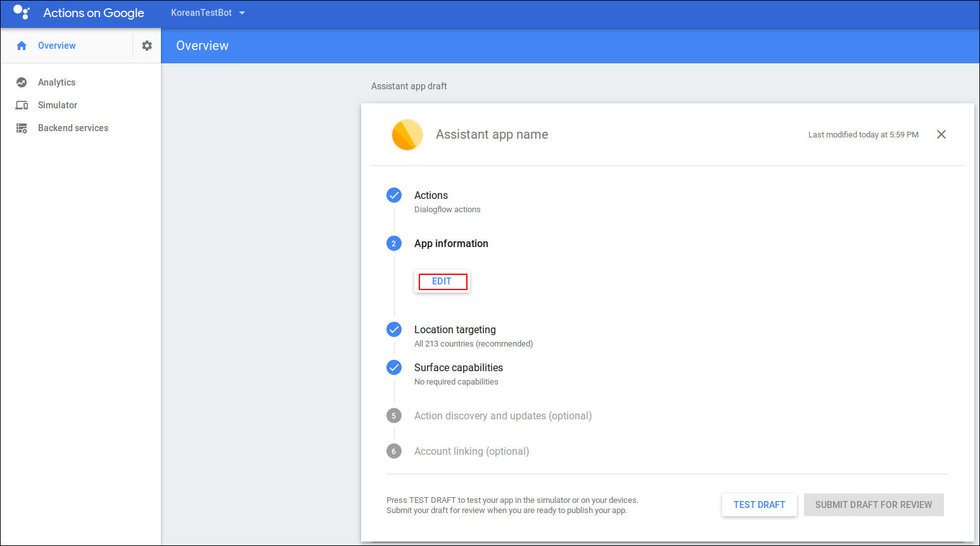The width and height of the screenshot is (980, 546).
Task: Open the Actions step
Action: tap(431, 196)
